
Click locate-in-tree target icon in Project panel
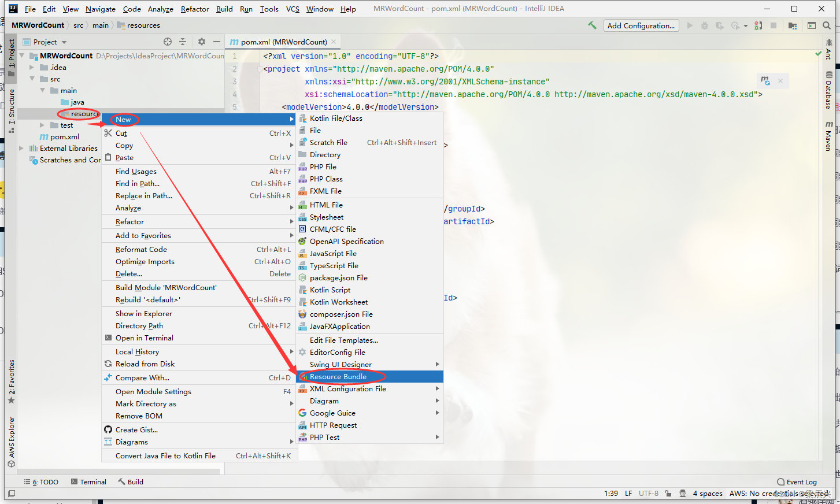(x=168, y=42)
